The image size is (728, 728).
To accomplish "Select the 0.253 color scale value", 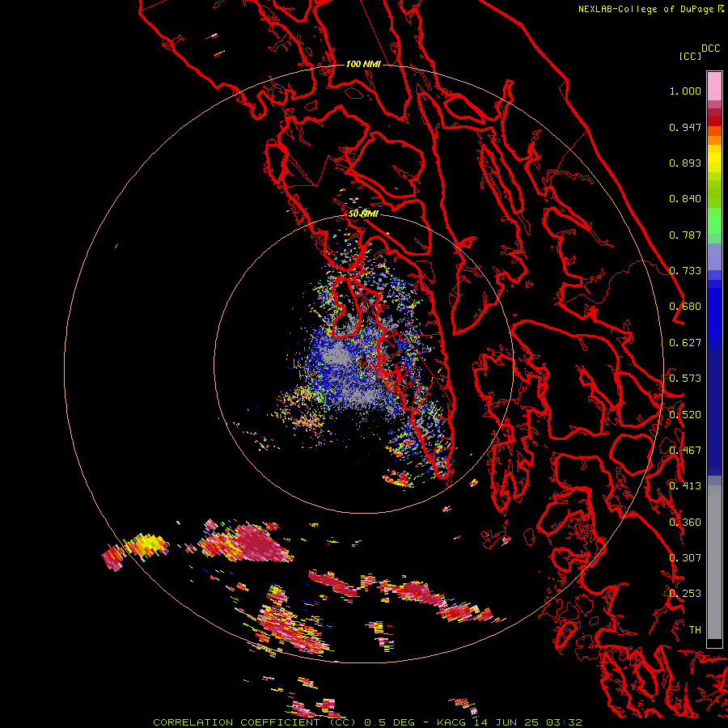I will 685,594.
